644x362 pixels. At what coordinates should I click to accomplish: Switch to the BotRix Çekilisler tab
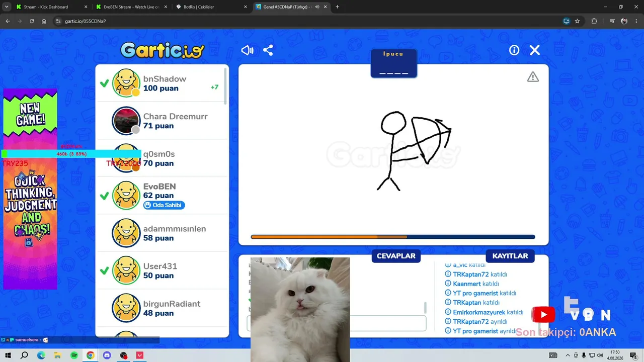tap(211, 7)
